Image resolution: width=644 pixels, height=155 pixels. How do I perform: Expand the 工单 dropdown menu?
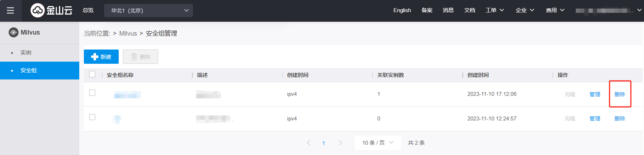point(495,10)
